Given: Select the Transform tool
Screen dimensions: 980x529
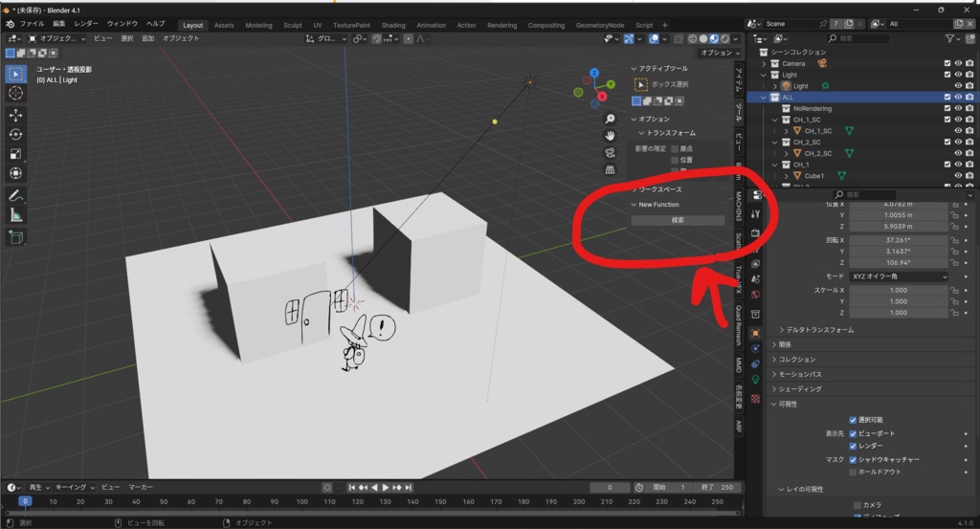Looking at the screenshot, I should (15, 174).
